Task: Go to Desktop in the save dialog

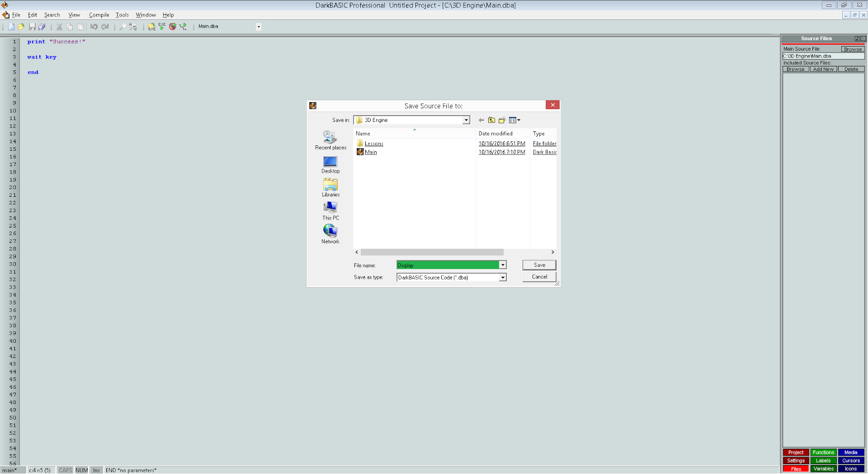Action: tap(331, 165)
